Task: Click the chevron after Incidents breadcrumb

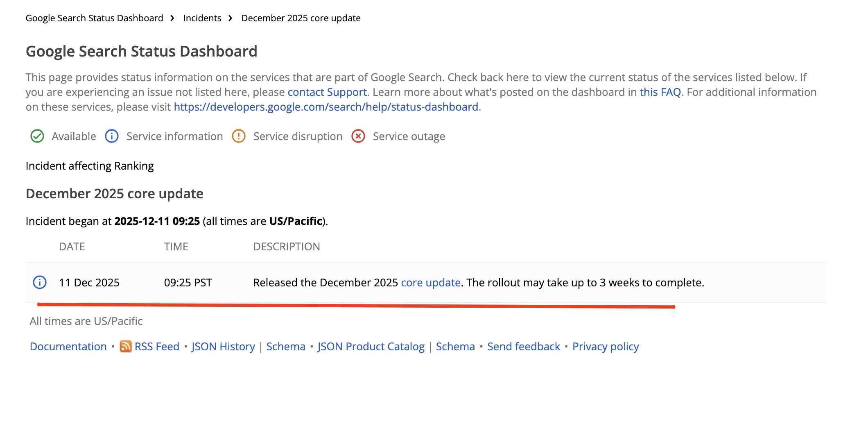Action: (231, 18)
